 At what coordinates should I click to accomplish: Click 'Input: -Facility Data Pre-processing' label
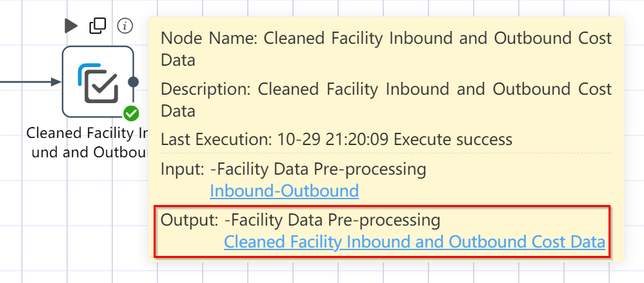click(293, 170)
